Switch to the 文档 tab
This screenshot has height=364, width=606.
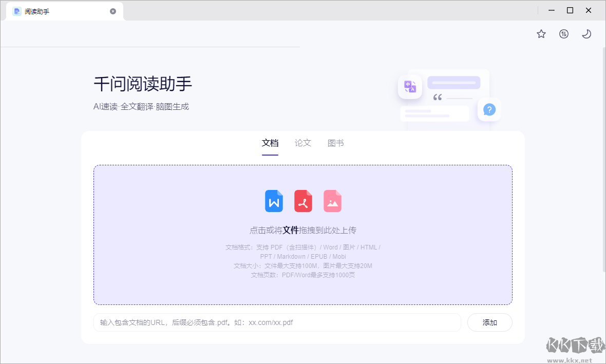(270, 143)
